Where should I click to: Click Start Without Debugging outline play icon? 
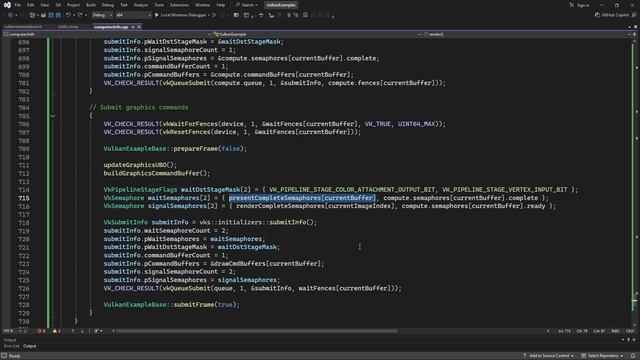[x=214, y=15]
